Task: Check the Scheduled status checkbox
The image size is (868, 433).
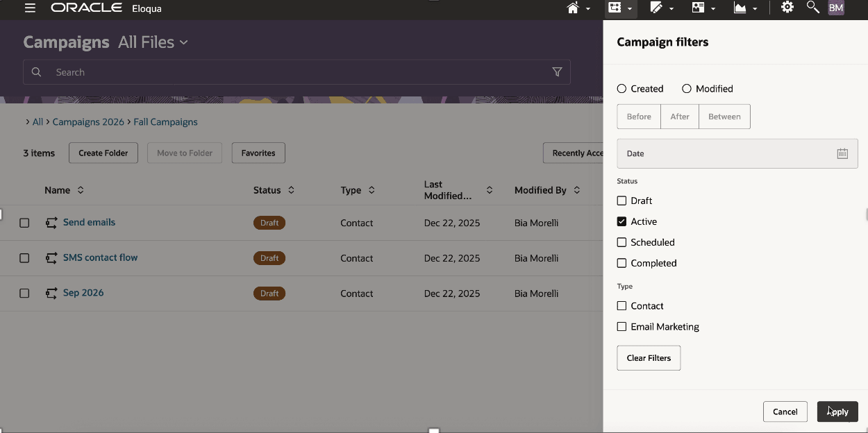Action: coord(621,242)
